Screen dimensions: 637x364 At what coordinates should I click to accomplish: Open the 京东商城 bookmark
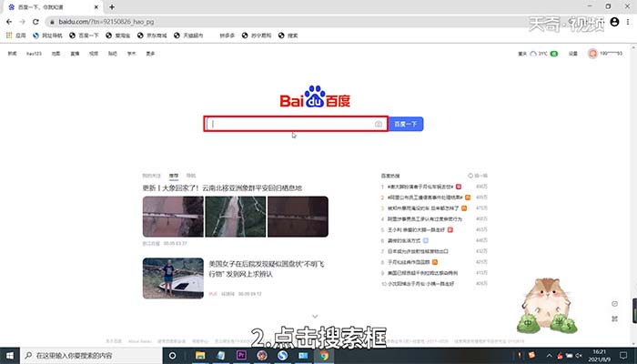point(152,35)
